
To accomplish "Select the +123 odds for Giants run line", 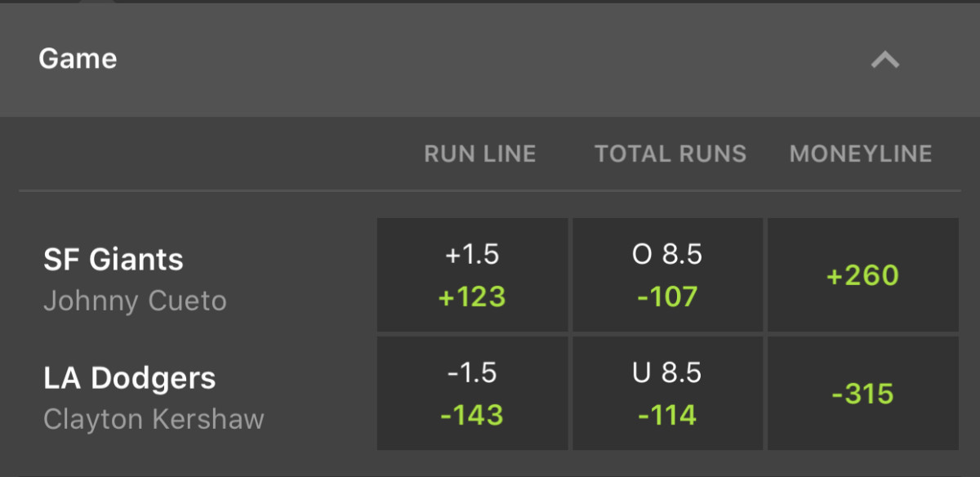I will [472, 296].
